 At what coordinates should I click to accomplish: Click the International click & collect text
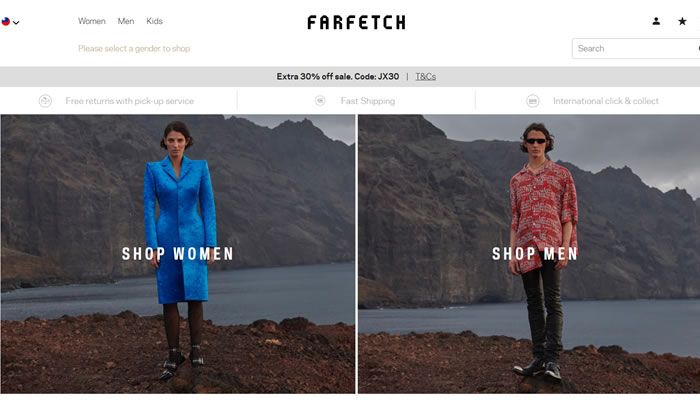[x=606, y=101]
